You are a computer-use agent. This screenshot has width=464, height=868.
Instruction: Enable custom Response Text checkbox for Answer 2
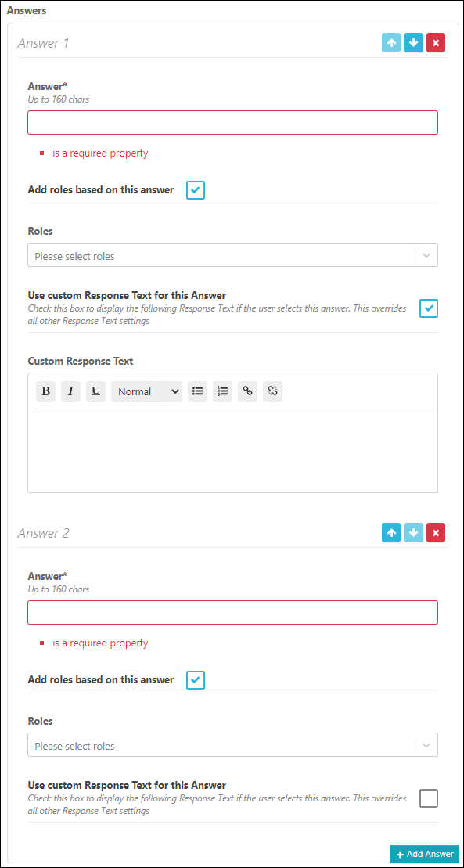429,798
